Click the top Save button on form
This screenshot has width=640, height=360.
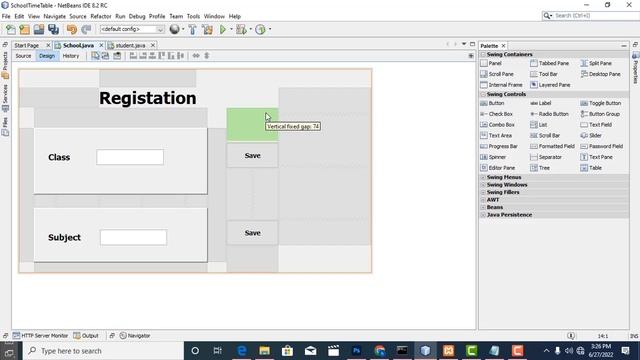[253, 156]
